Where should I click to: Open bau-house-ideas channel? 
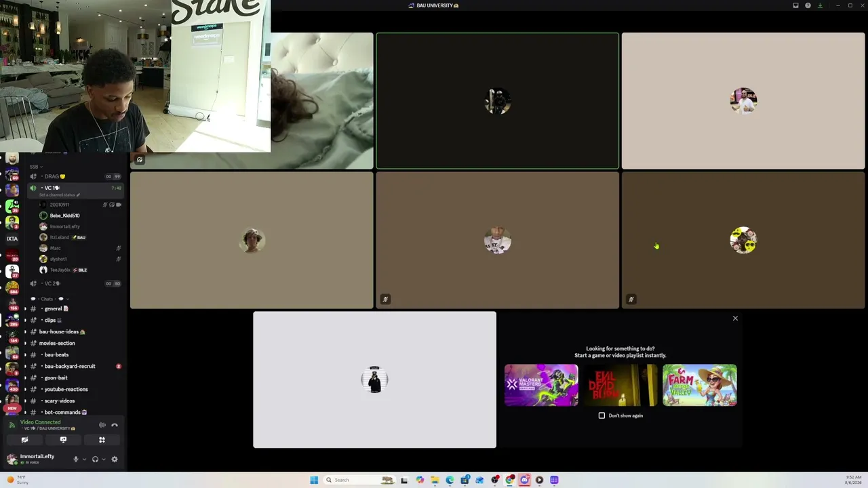73,331
